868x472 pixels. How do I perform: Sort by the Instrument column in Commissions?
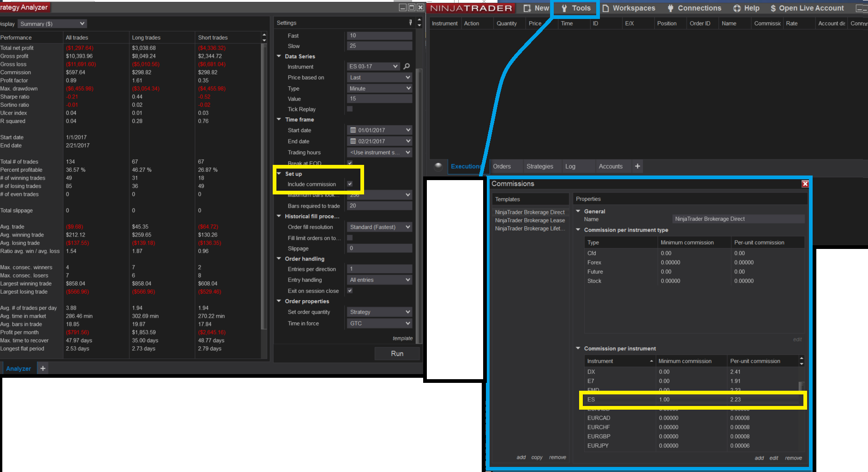(620, 361)
